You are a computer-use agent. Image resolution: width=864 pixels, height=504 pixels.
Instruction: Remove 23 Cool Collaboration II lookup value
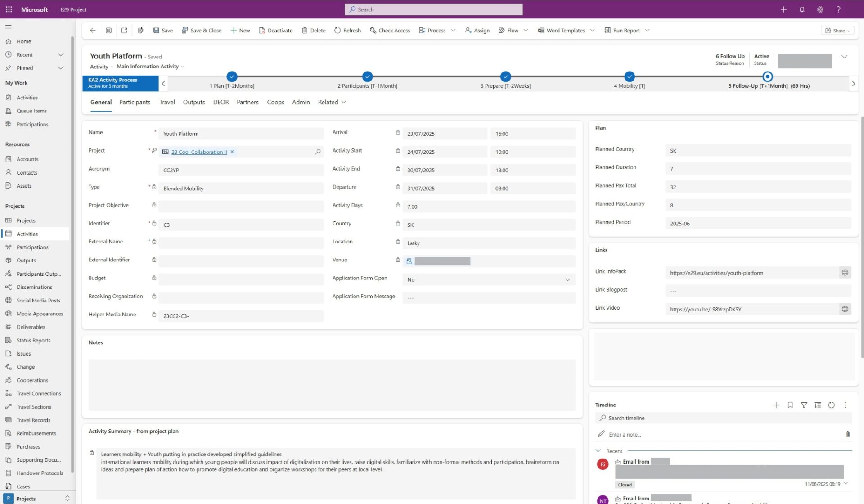pyautogui.click(x=232, y=152)
